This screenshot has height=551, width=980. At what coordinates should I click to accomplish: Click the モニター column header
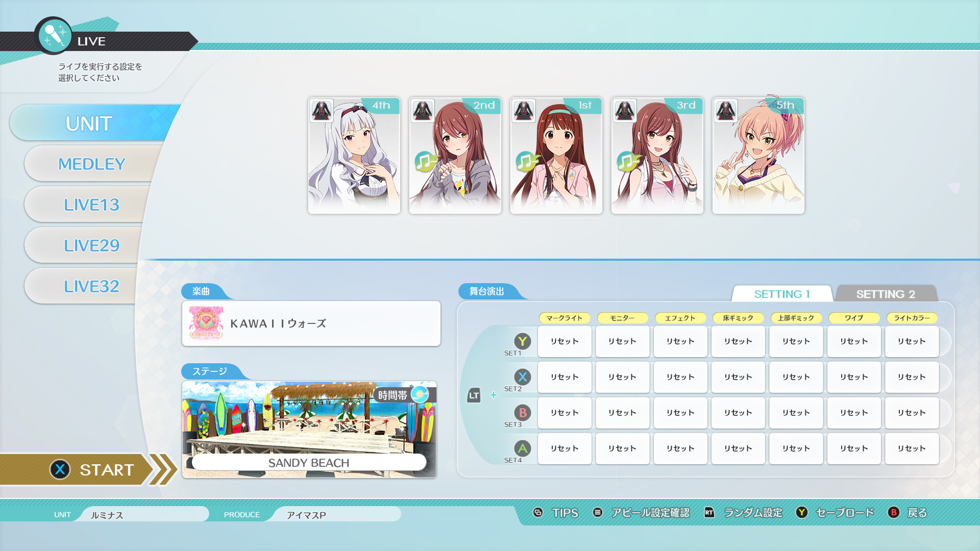[x=623, y=318]
